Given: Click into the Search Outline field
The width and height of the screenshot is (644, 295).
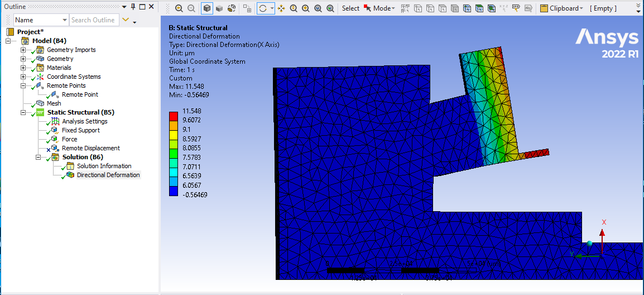Looking at the screenshot, I should tap(94, 20).
